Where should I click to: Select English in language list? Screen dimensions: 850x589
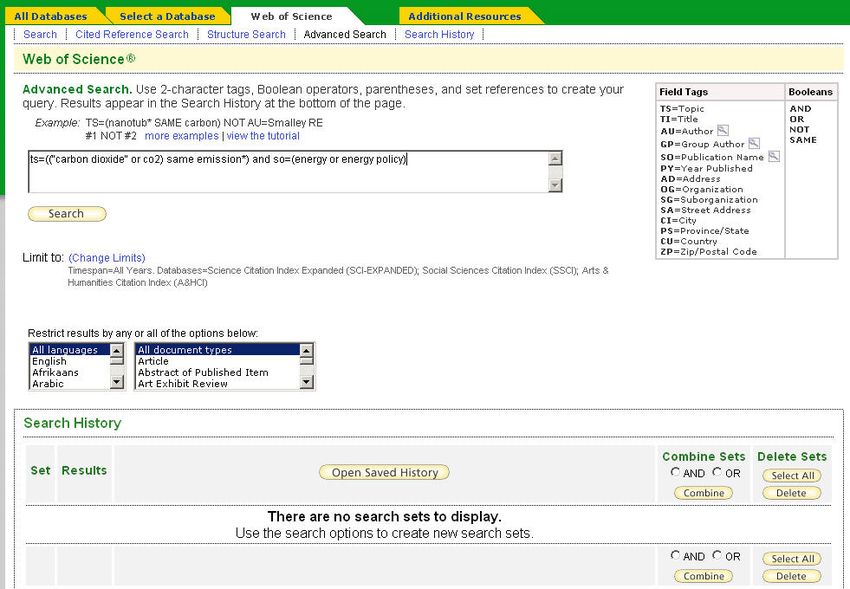point(69,361)
